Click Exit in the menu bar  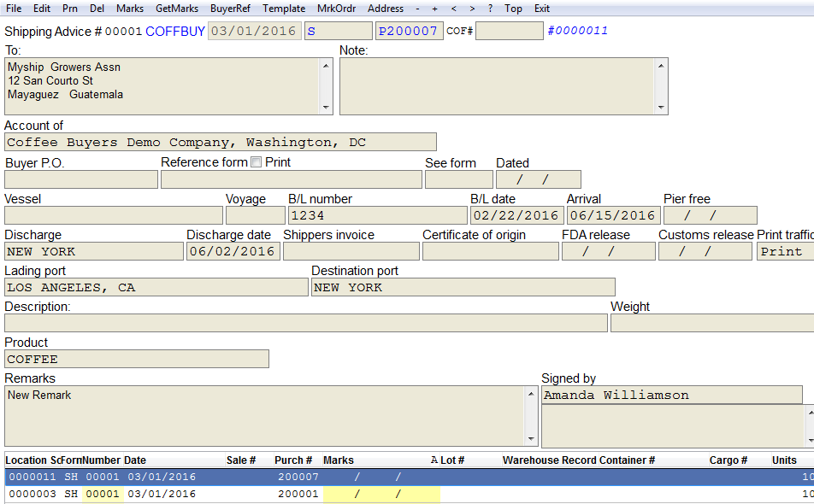[x=542, y=9]
